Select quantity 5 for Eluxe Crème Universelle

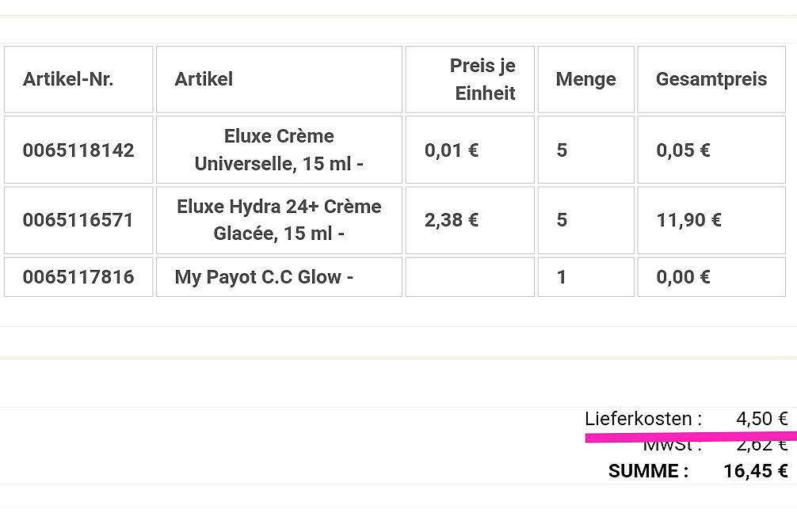(x=562, y=150)
